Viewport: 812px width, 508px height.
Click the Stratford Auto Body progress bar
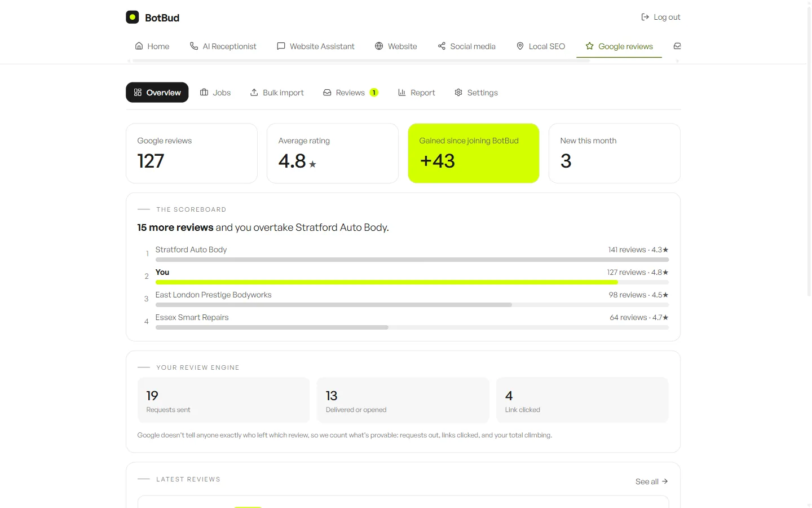click(x=412, y=260)
